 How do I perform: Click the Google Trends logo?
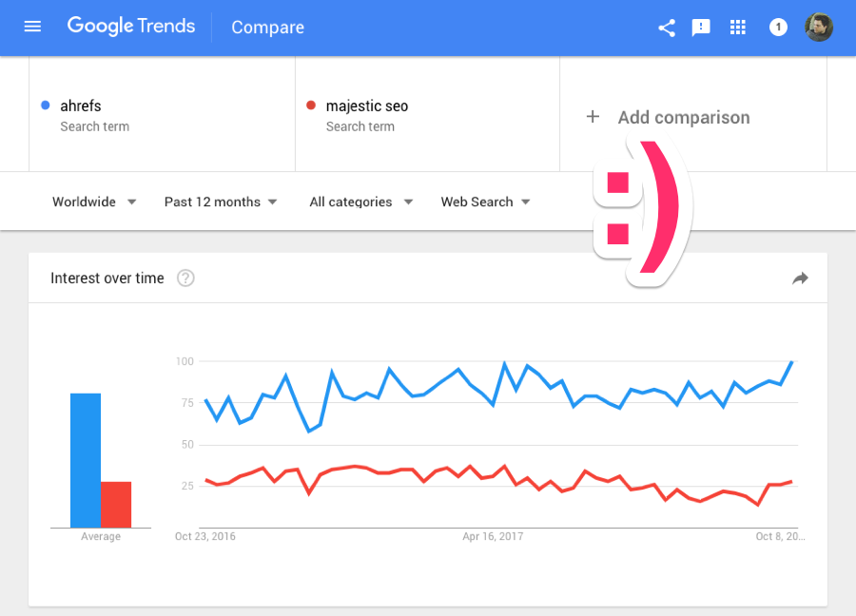click(x=130, y=27)
